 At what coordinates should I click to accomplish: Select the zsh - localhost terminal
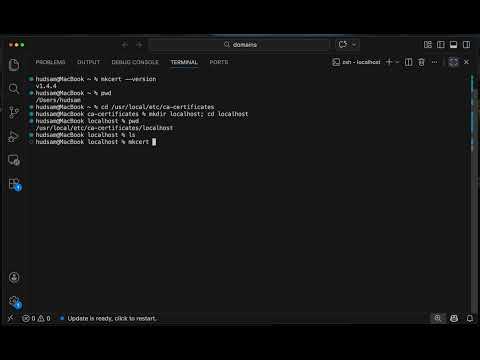pos(356,62)
